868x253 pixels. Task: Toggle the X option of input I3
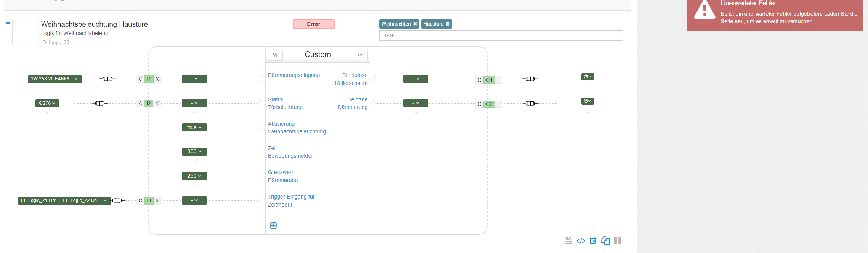tap(157, 200)
